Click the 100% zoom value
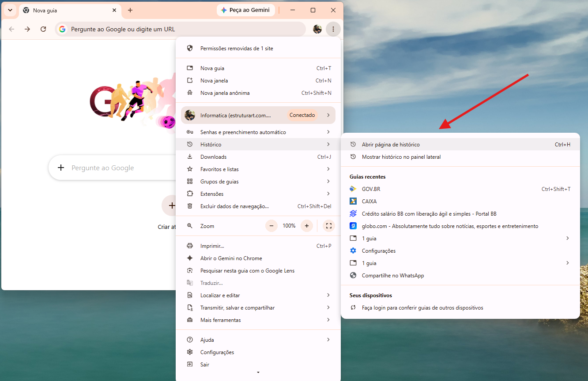Viewport: 588px width, 381px height. click(x=289, y=226)
